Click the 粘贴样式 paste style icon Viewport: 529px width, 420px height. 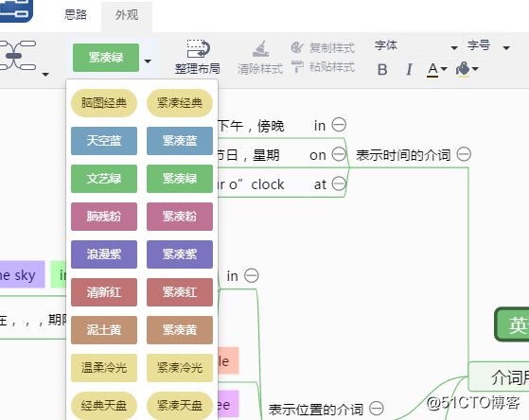click(x=297, y=66)
